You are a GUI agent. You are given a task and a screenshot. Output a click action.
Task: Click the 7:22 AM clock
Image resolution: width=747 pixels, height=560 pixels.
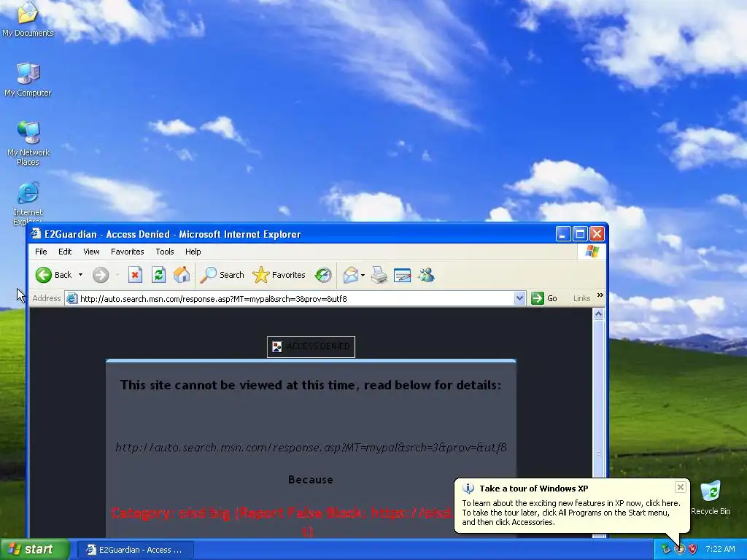720,549
